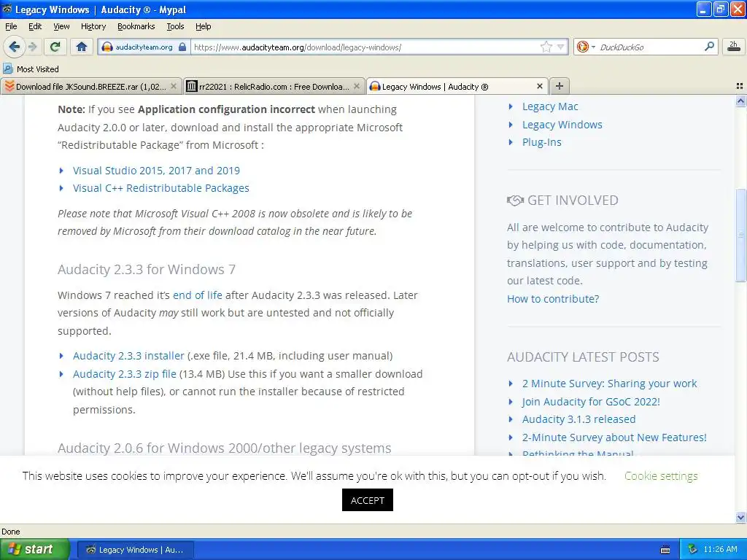
Task: Open the downloads indicator showing 2h
Action: tap(733, 47)
